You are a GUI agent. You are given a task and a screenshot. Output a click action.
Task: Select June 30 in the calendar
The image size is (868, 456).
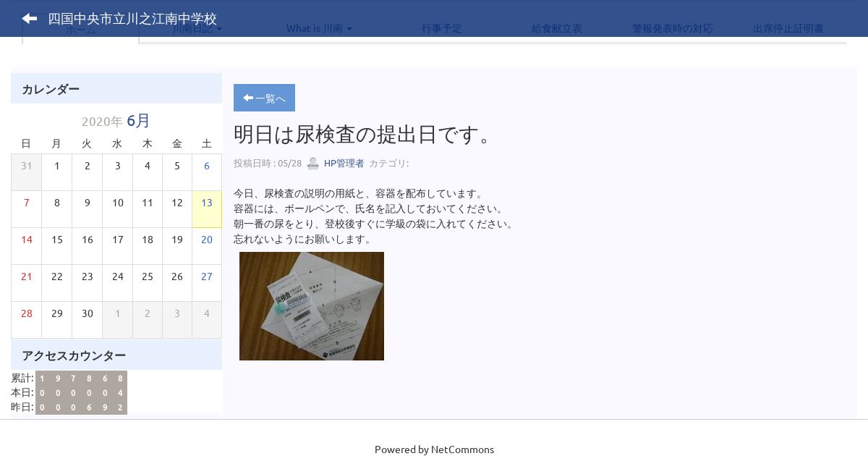87,320
